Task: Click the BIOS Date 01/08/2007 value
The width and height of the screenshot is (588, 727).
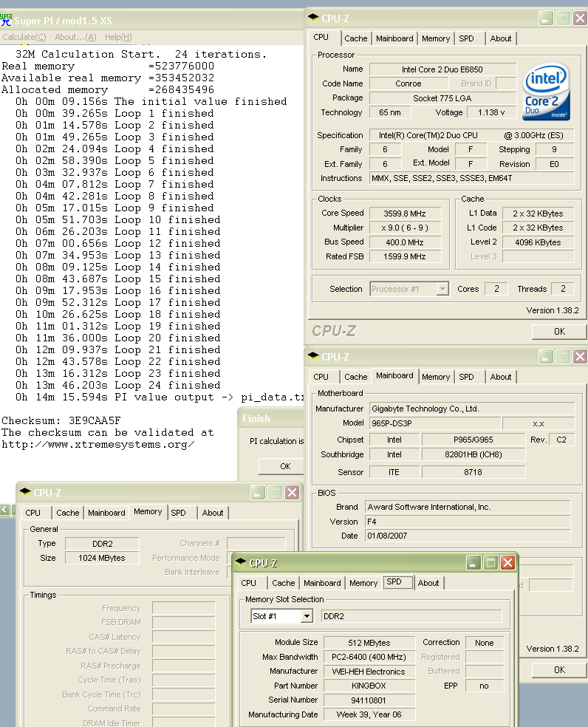Action: pyautogui.click(x=468, y=536)
